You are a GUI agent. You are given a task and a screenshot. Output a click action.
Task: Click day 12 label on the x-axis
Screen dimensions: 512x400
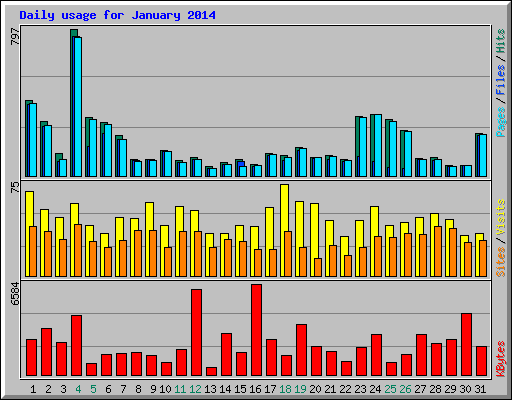coord(195,389)
